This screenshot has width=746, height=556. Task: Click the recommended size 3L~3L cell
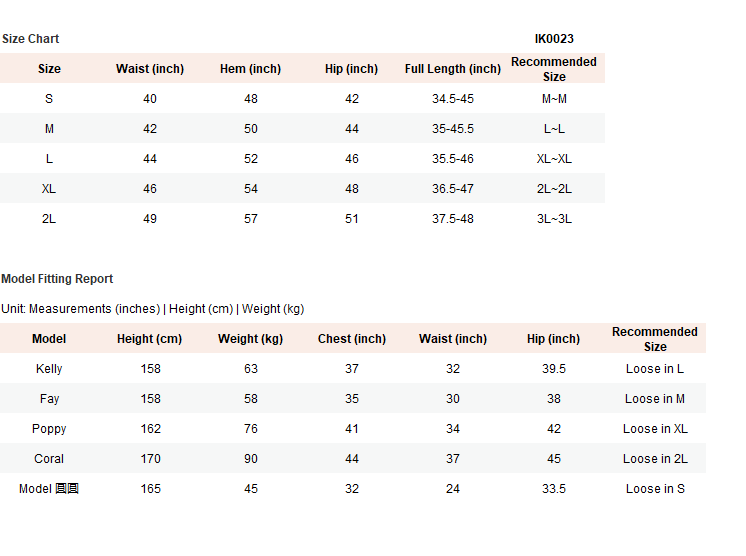point(554,219)
